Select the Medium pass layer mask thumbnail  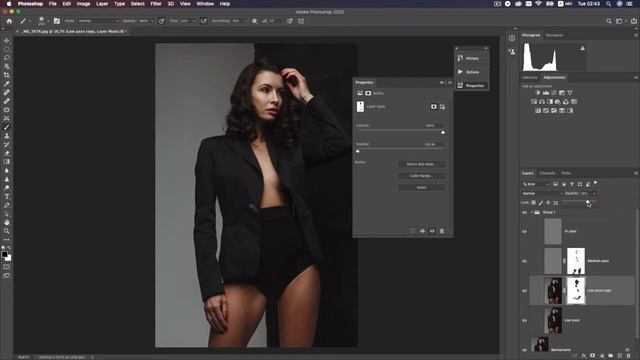(x=576, y=261)
